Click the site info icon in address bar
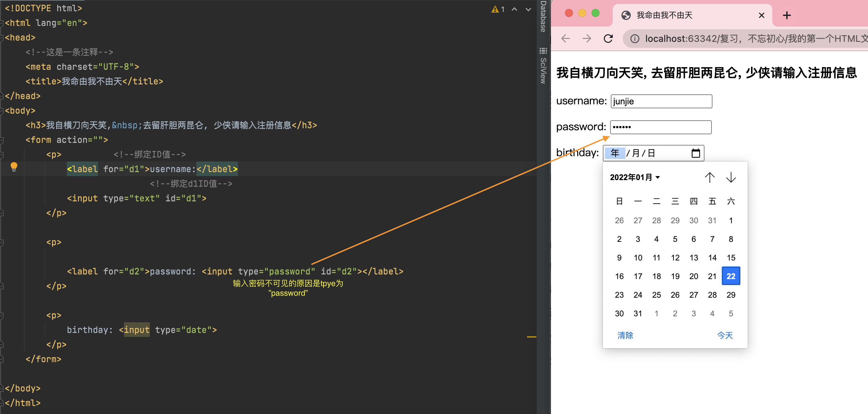This screenshot has height=414, width=868. tap(634, 39)
